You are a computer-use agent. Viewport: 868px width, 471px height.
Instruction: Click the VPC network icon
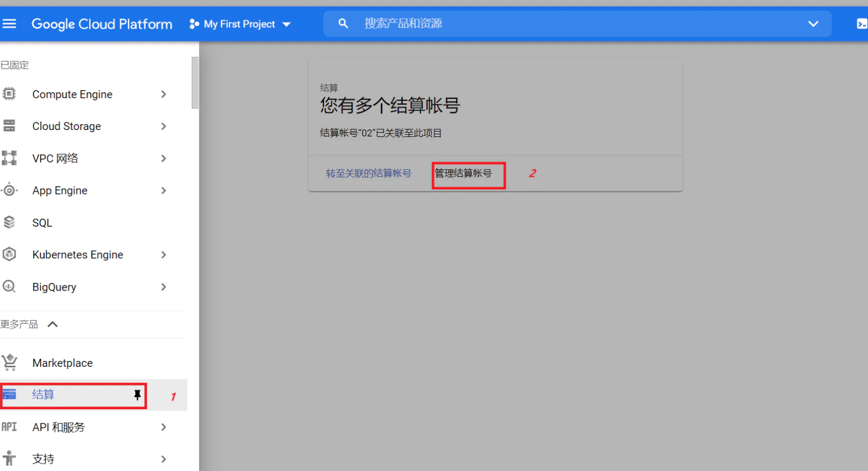pyautogui.click(x=9, y=158)
